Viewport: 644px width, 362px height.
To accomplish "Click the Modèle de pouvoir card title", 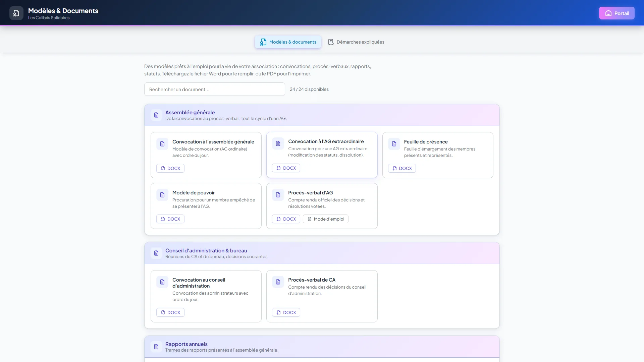I will tap(194, 193).
